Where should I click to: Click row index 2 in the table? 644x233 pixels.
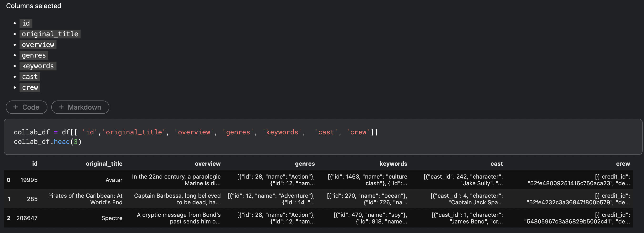pyautogui.click(x=9, y=218)
